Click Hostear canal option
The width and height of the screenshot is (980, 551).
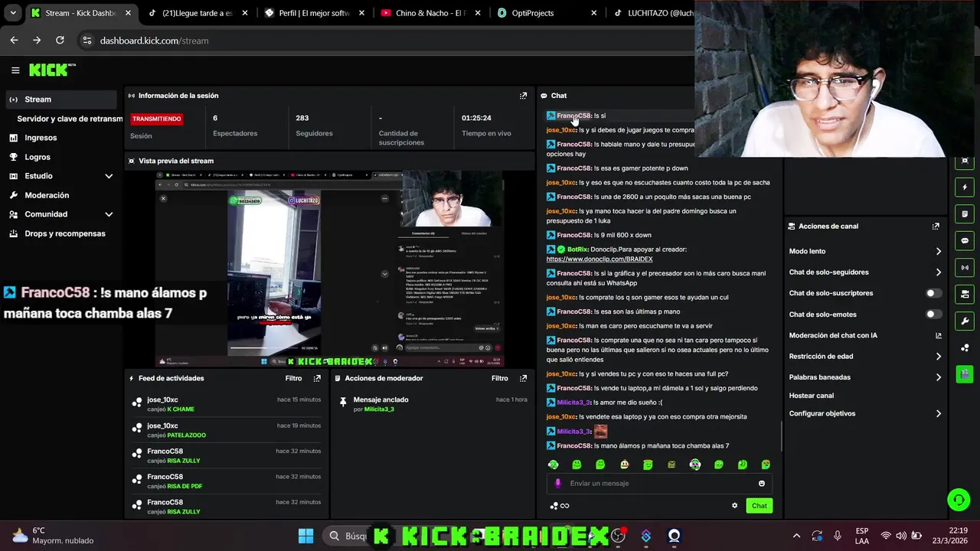[811, 396]
